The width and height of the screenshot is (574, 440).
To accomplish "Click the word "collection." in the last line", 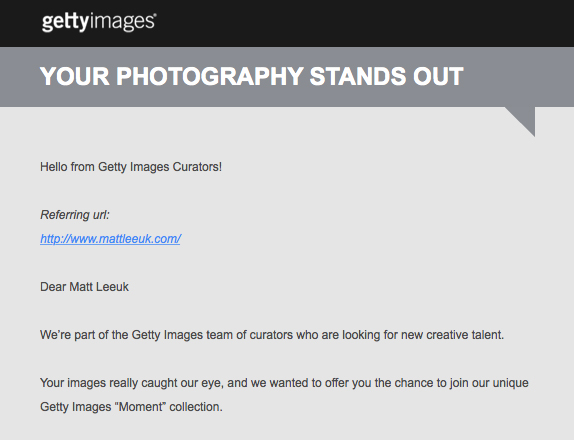I will (196, 407).
